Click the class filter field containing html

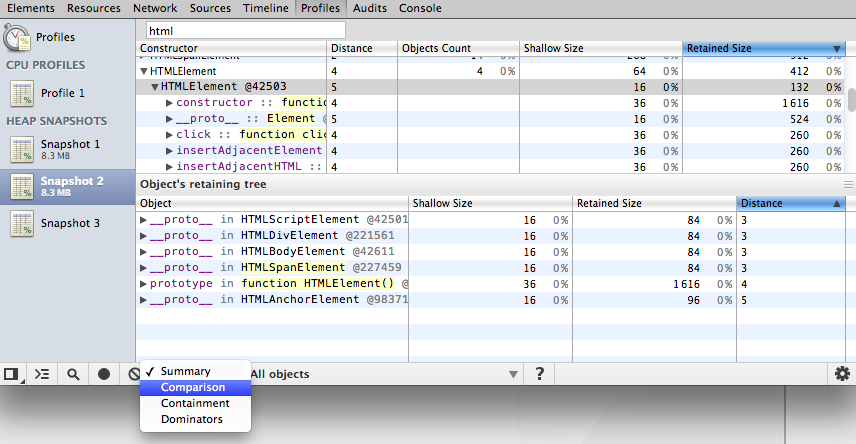[245, 30]
